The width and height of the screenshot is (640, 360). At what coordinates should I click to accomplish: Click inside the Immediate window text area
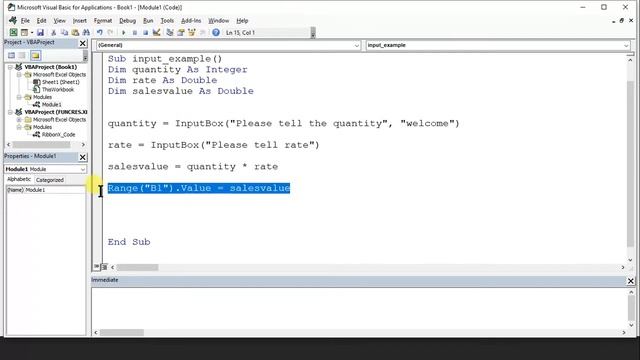click(359, 308)
